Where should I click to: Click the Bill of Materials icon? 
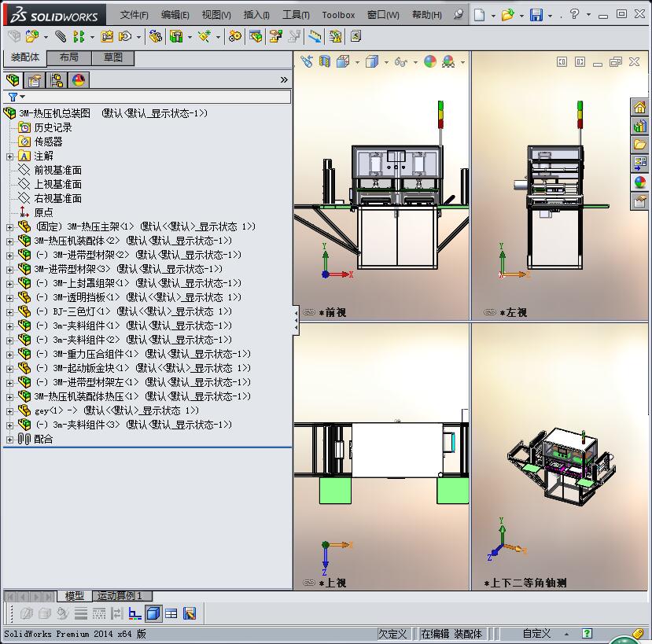click(x=256, y=37)
